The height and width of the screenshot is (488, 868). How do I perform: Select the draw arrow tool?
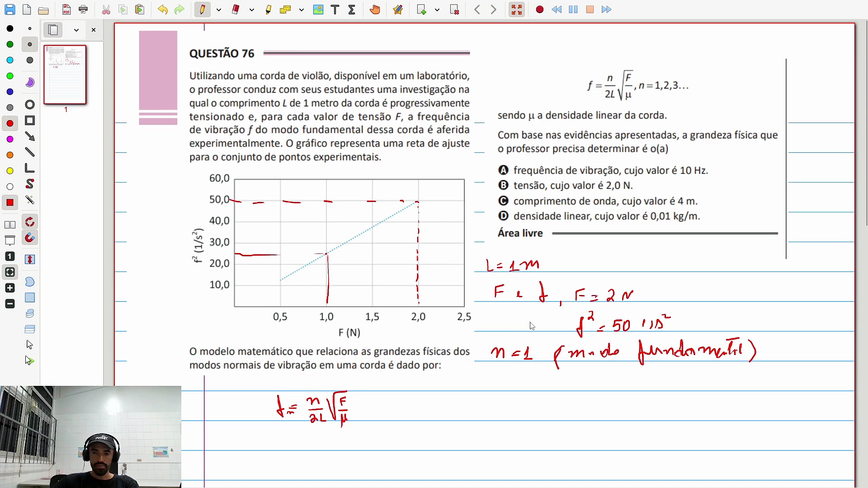pyautogui.click(x=30, y=136)
